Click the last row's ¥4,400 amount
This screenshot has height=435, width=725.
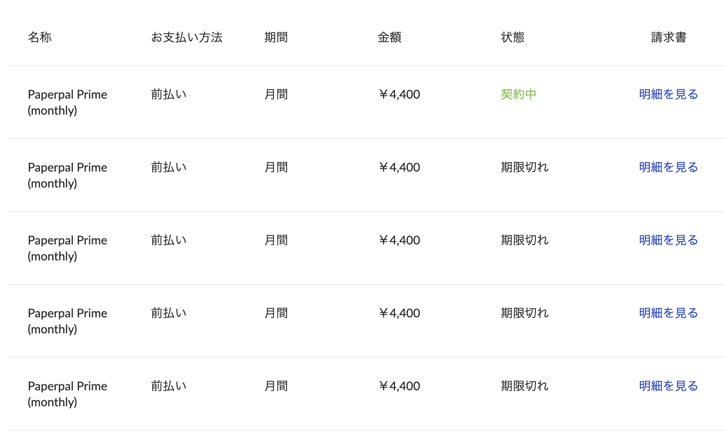pyautogui.click(x=399, y=386)
